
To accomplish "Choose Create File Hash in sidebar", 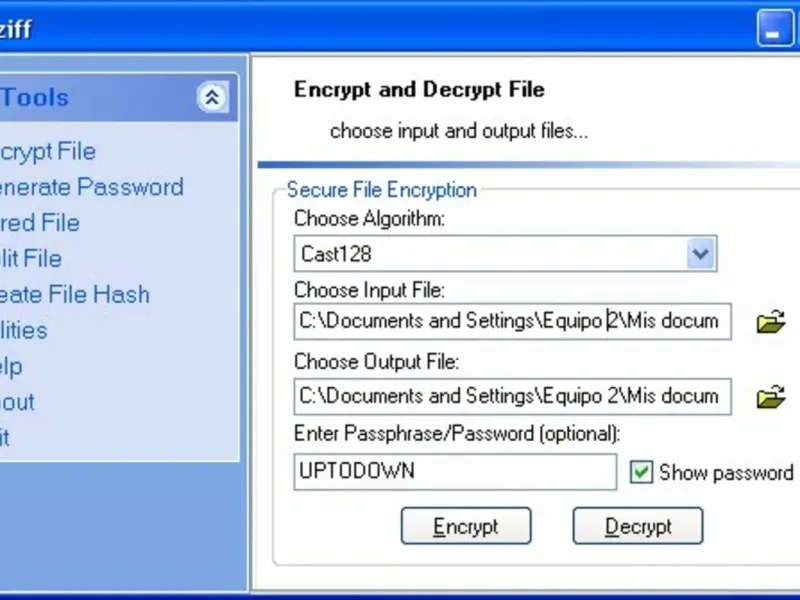I will (x=74, y=295).
